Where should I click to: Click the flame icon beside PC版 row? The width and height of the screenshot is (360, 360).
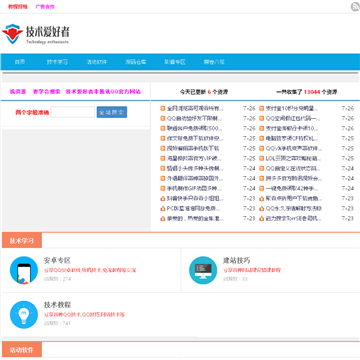163,208
